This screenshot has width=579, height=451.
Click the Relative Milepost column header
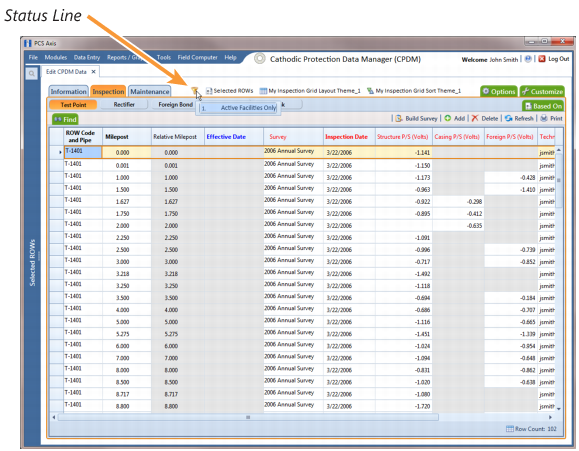[x=178, y=137]
